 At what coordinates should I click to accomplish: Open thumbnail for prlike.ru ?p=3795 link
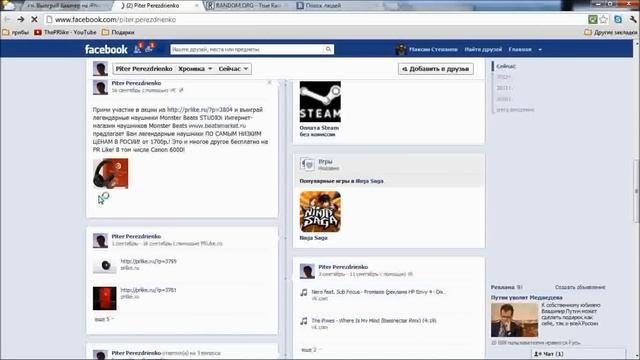click(x=104, y=265)
